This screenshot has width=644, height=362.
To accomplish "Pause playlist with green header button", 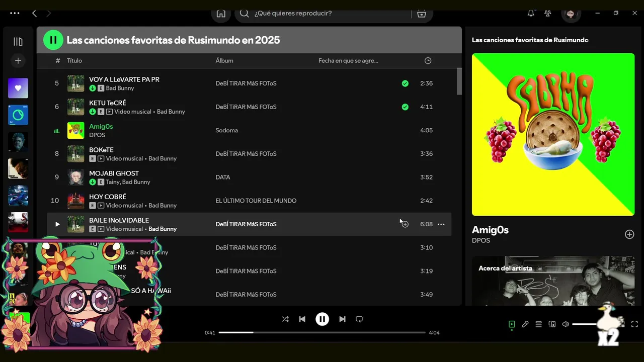I will [53, 40].
